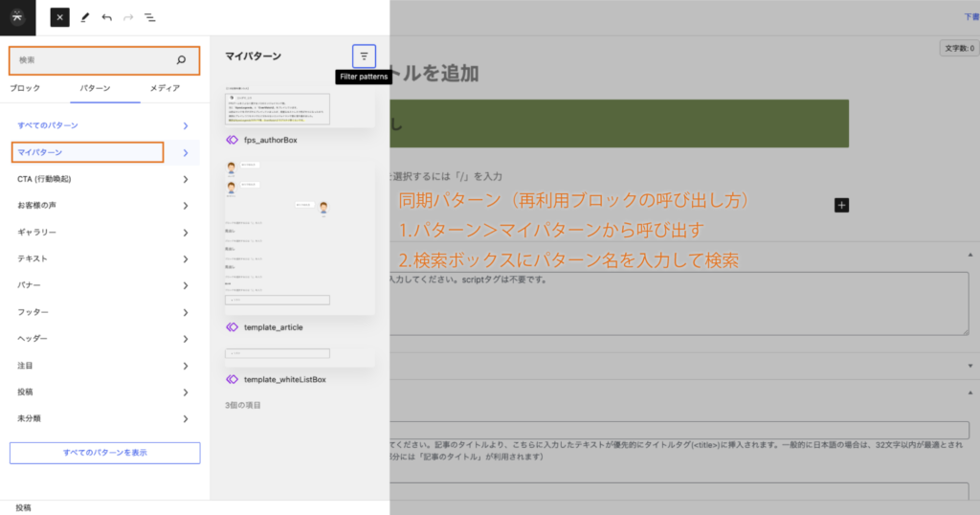
Task: Click the black plus add-block button
Action: (841, 205)
